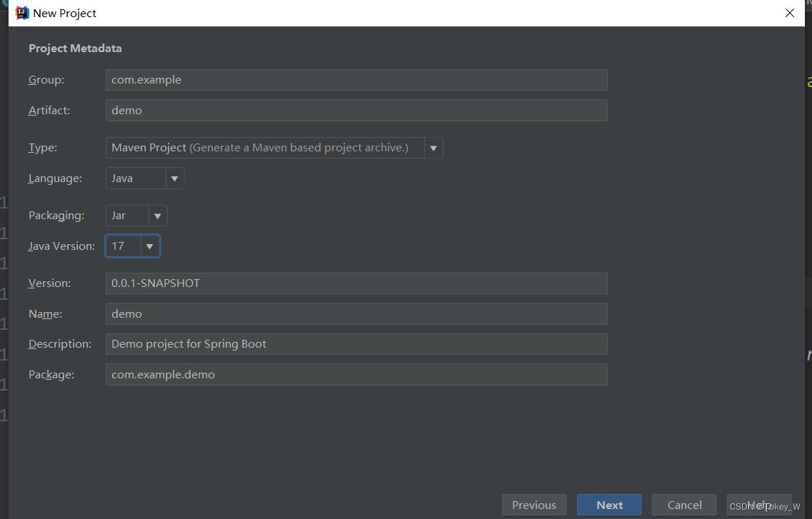Image resolution: width=812 pixels, height=519 pixels.
Task: Click the Language label
Action: tap(55, 178)
